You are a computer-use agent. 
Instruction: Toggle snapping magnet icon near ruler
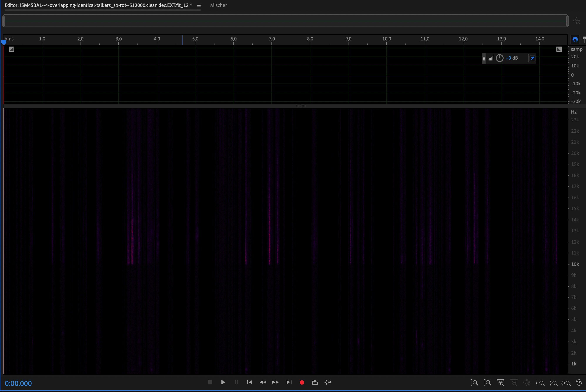(575, 40)
